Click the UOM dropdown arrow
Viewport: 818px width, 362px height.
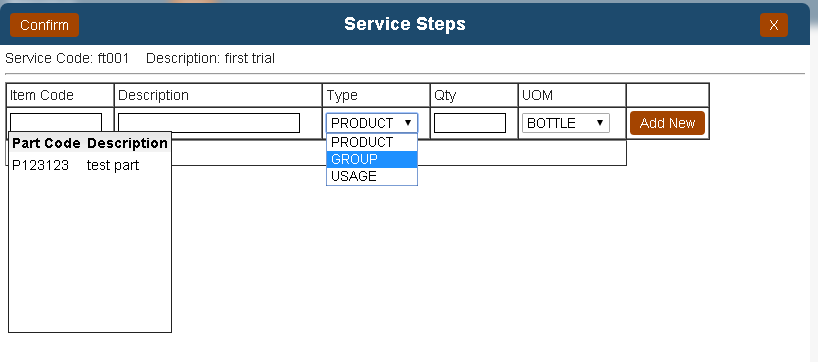click(600, 123)
